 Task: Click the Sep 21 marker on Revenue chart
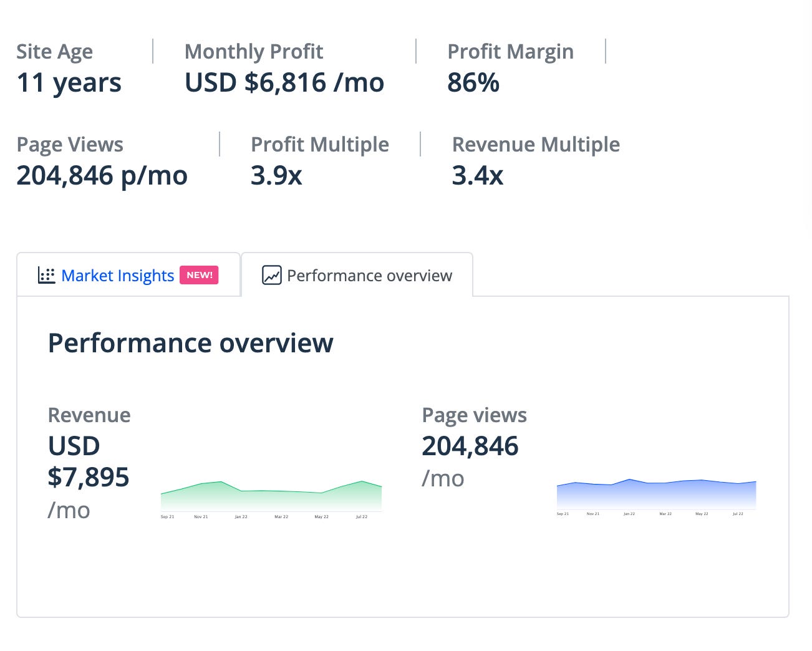[x=167, y=517]
